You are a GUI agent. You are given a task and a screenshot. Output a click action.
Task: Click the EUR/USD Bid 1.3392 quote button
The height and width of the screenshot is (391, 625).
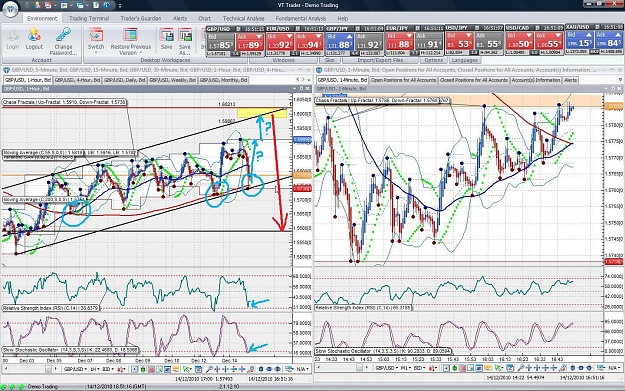[280, 42]
